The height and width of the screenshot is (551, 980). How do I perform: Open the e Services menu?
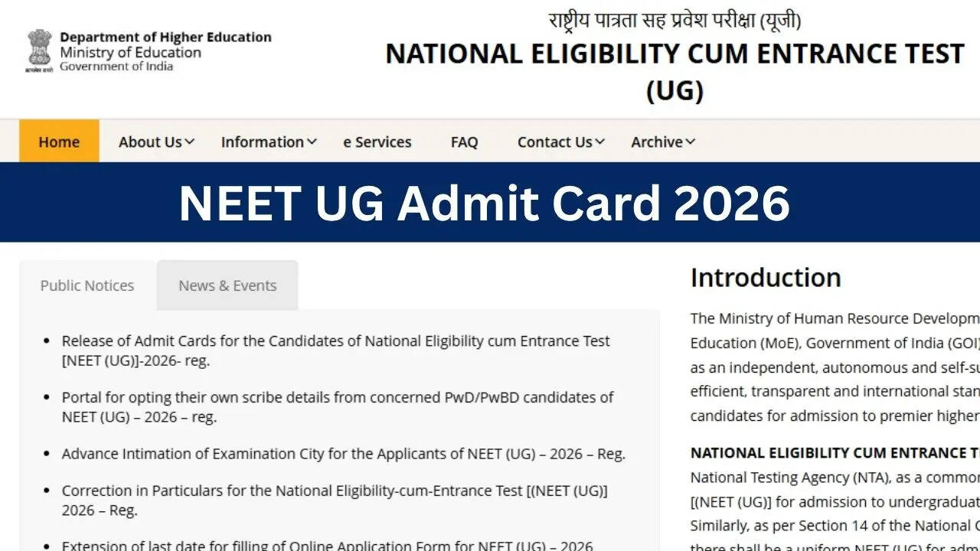click(377, 142)
